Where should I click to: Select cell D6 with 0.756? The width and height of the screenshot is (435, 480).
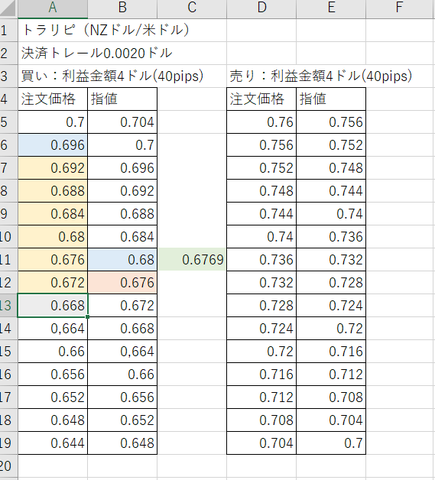(x=262, y=145)
